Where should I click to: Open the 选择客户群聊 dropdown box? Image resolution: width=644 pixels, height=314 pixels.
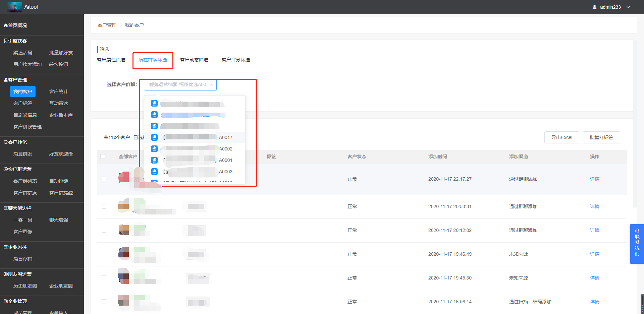[180, 85]
